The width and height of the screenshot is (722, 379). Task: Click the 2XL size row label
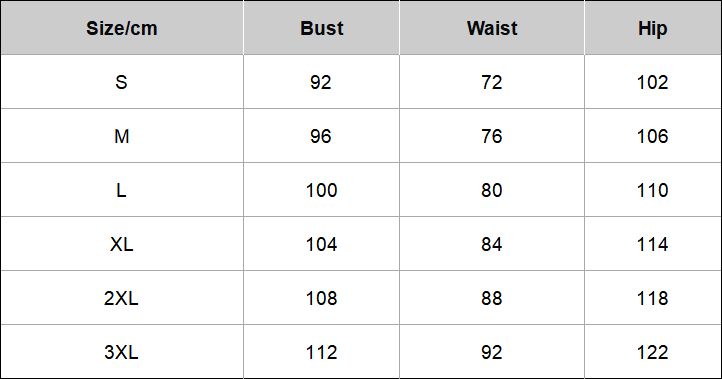click(x=121, y=298)
